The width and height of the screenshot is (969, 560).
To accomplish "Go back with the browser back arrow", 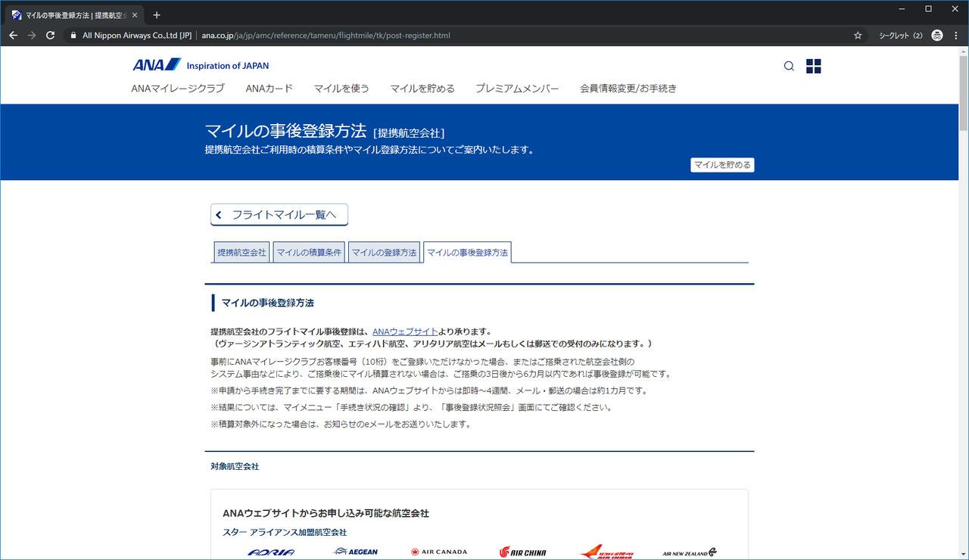I will [x=13, y=35].
